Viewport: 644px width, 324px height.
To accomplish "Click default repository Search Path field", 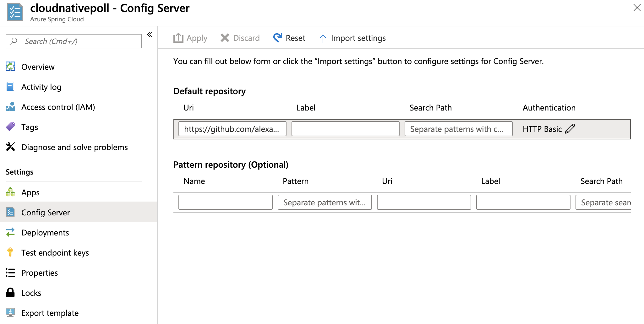I will (x=459, y=129).
